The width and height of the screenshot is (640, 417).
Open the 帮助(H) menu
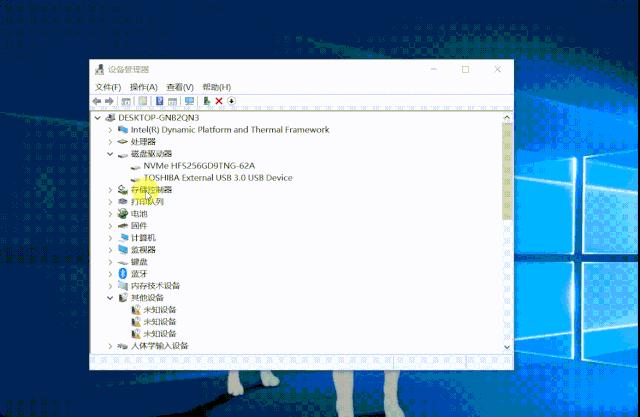point(216,87)
